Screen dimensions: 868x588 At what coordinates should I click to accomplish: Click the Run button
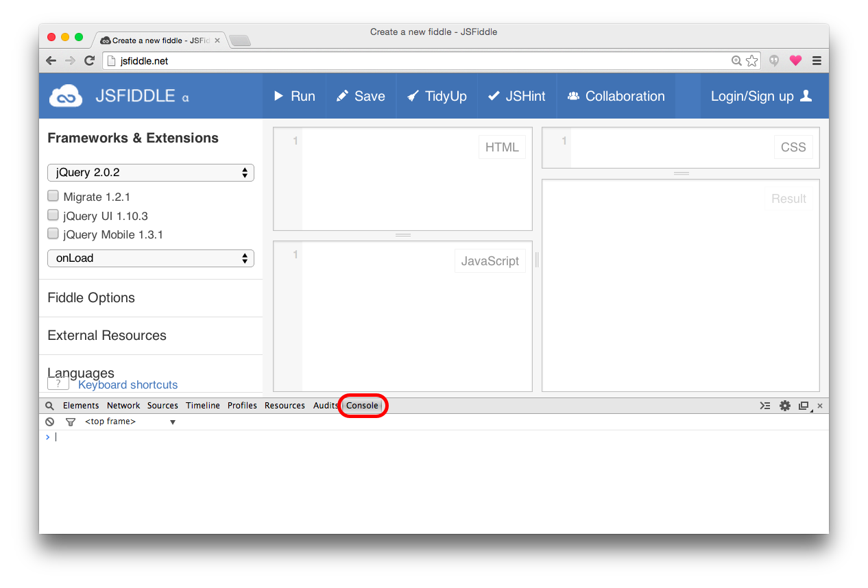point(295,96)
